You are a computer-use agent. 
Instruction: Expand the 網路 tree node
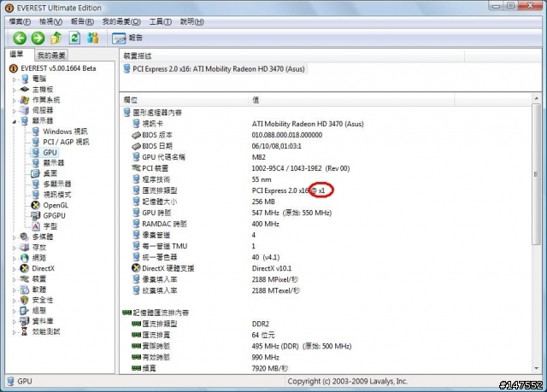[x=15, y=258]
